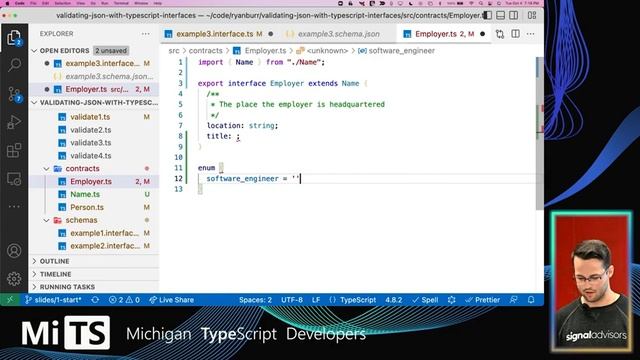Open validate2.ts in file tree
The image size is (640, 360).
pos(90,130)
